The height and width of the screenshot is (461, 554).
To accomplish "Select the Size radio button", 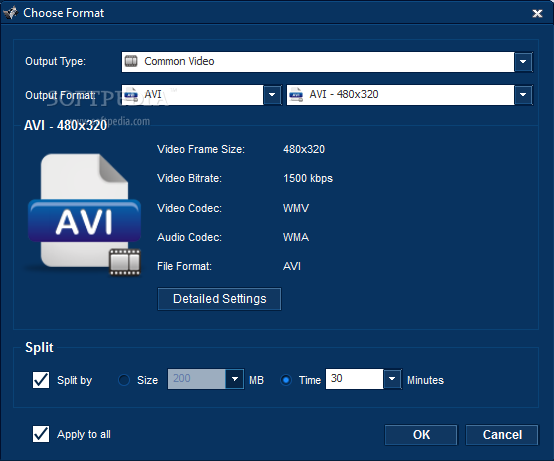I will [124, 380].
